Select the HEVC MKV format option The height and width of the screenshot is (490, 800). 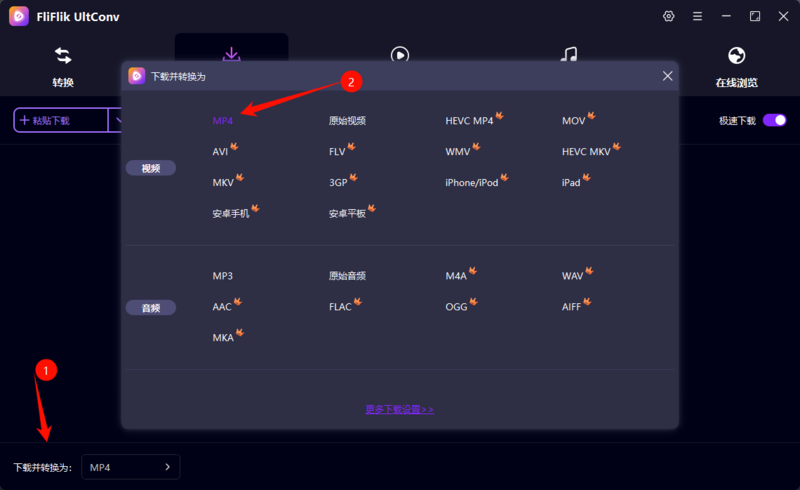tap(586, 152)
